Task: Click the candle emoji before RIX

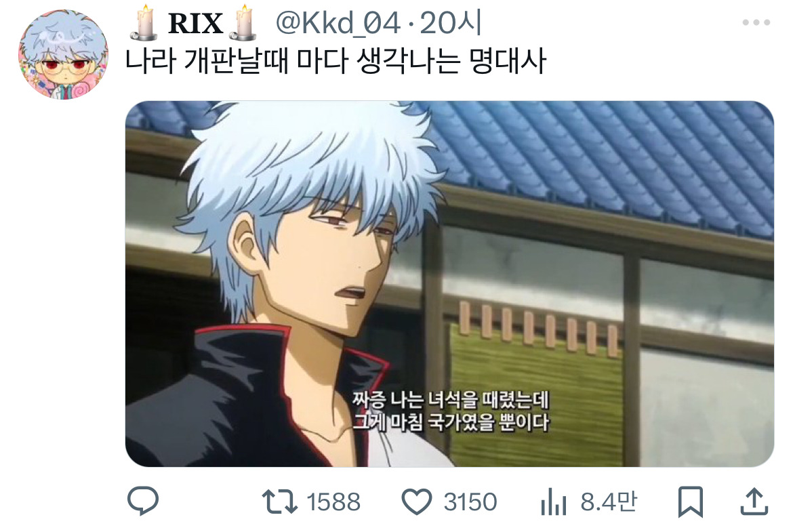Action: coord(144,22)
